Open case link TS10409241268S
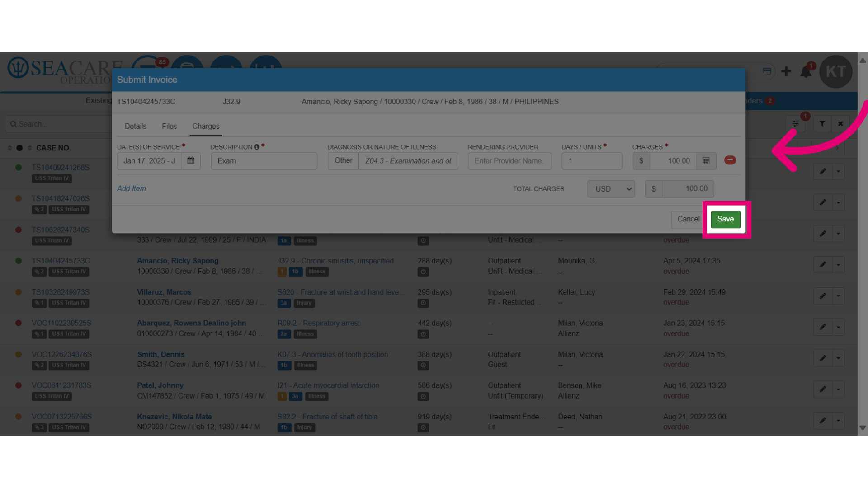The width and height of the screenshot is (868, 488). [x=61, y=168]
